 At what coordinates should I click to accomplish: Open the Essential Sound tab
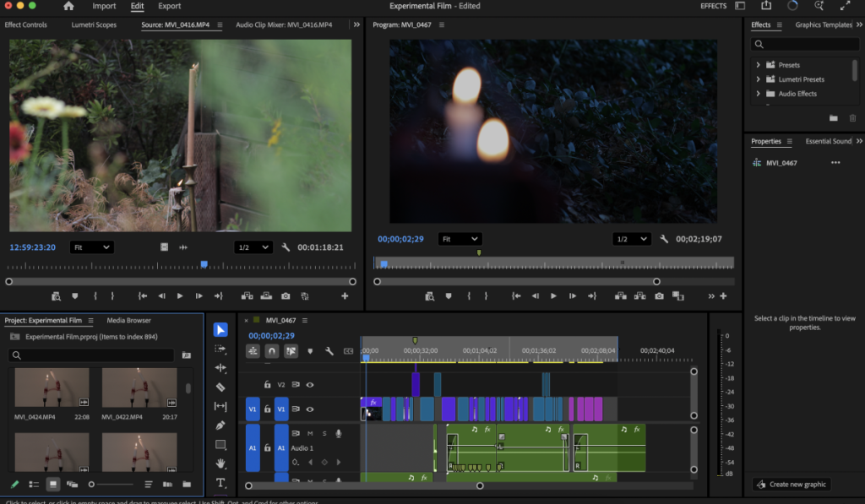[828, 141]
